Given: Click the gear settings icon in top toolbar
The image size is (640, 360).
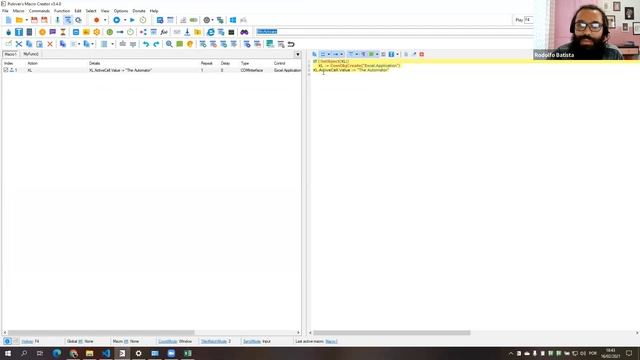Looking at the screenshot, I should click(x=207, y=20).
